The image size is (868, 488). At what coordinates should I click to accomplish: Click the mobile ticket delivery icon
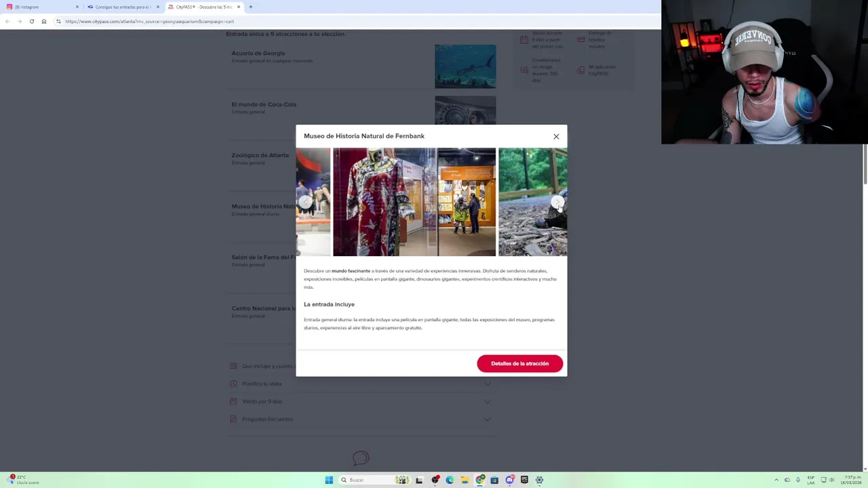coord(581,39)
